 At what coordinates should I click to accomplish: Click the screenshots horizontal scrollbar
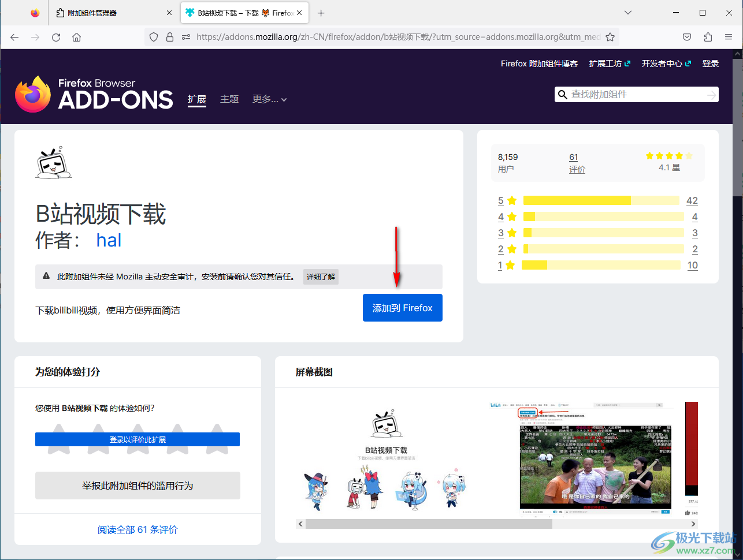pyautogui.click(x=429, y=524)
